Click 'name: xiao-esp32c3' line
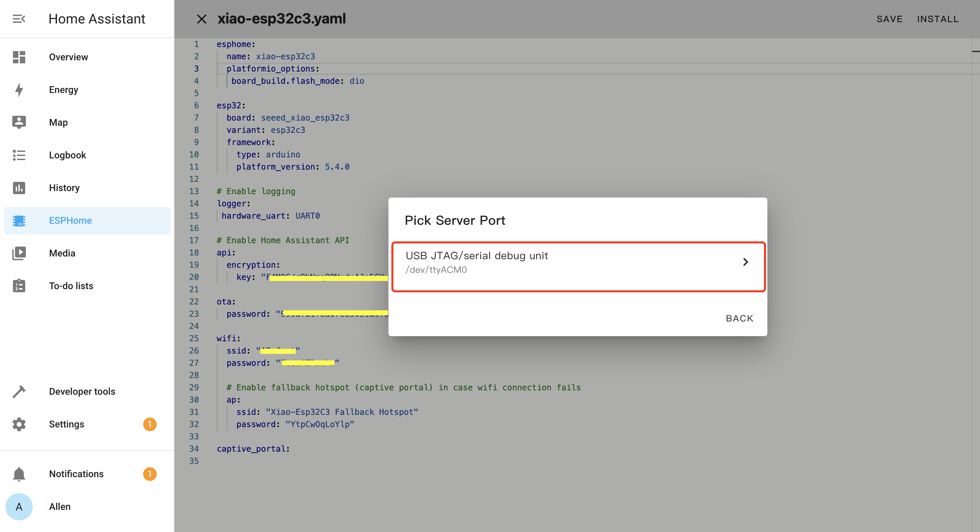This screenshot has width=980, height=532. point(271,57)
